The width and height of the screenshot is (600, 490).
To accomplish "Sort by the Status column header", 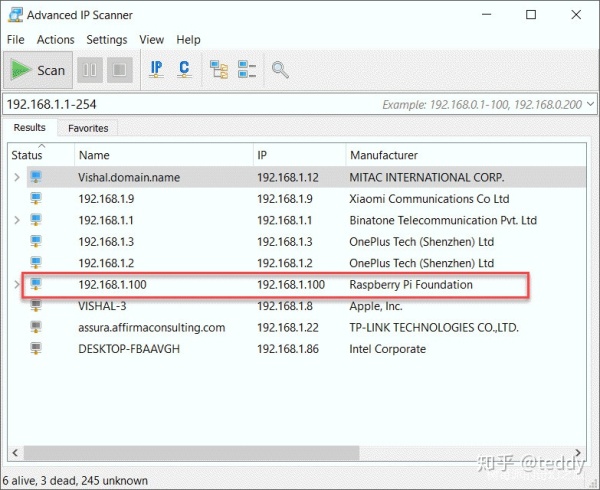I will (41, 155).
